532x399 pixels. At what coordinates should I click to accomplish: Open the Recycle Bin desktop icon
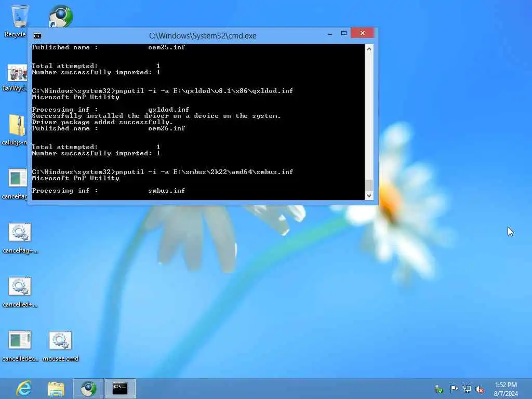[20, 16]
